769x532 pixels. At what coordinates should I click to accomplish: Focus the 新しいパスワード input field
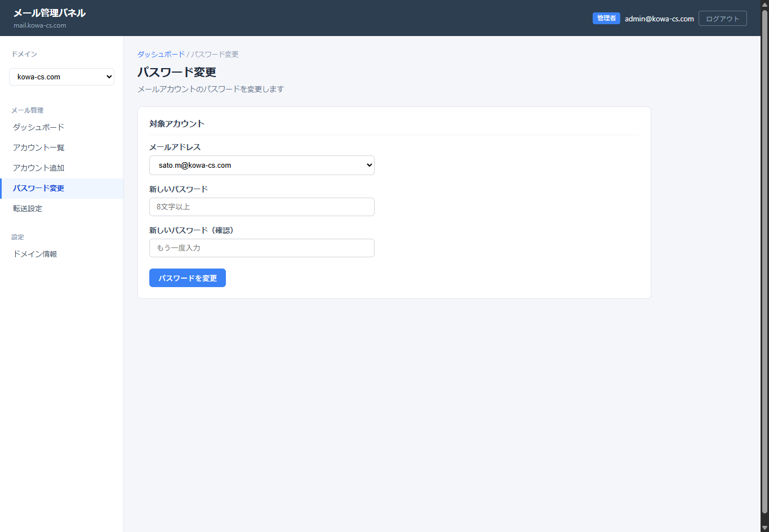(x=261, y=207)
